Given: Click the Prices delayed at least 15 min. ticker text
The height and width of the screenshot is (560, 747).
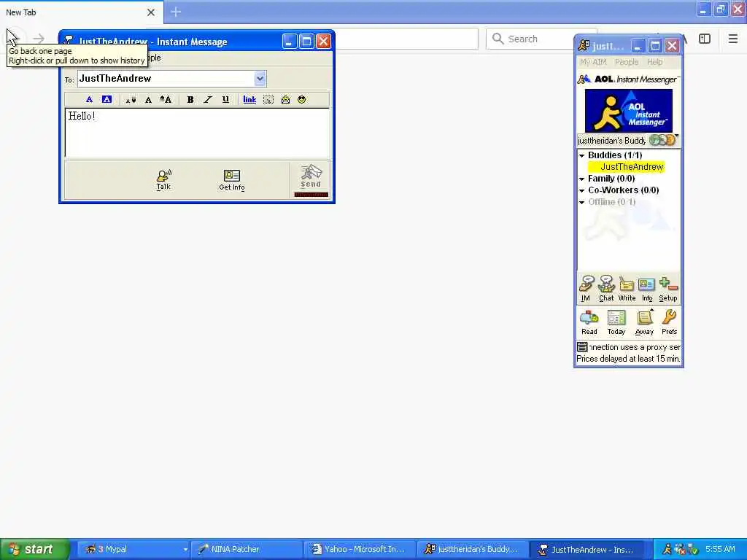Looking at the screenshot, I should (628, 359).
